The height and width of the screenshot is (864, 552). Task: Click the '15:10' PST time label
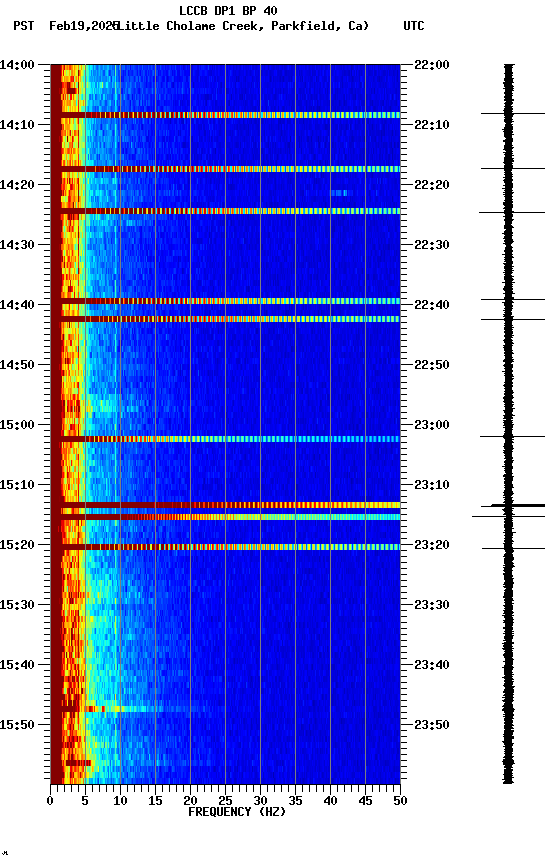[17, 485]
